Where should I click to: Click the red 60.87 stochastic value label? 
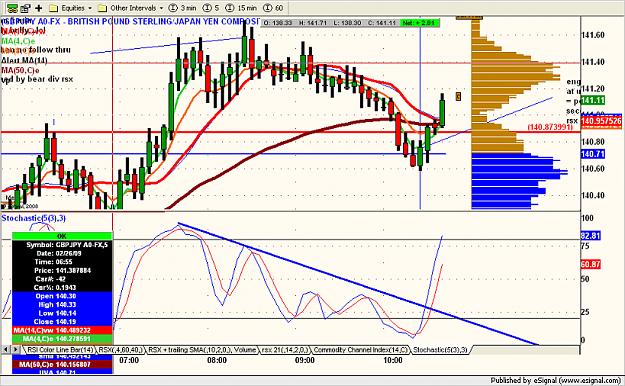(x=590, y=264)
